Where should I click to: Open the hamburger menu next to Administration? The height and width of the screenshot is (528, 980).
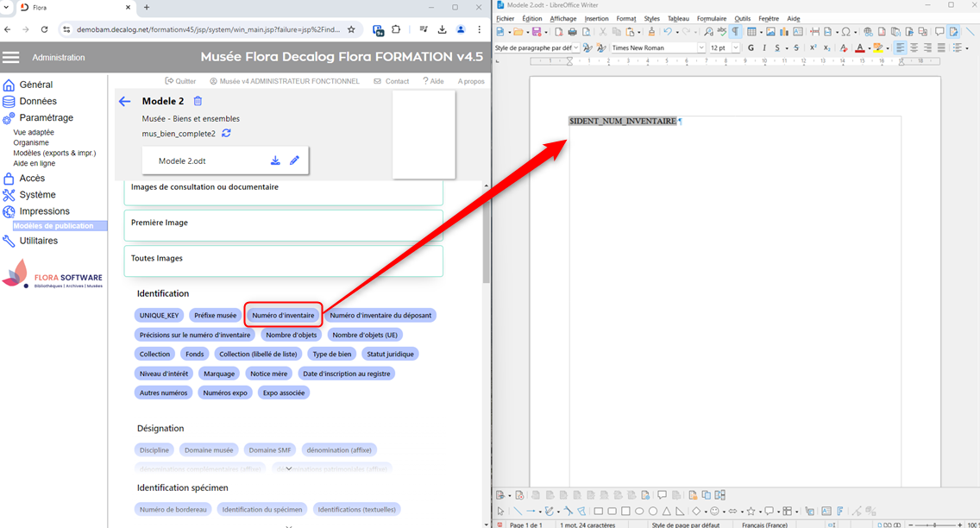coord(11,57)
